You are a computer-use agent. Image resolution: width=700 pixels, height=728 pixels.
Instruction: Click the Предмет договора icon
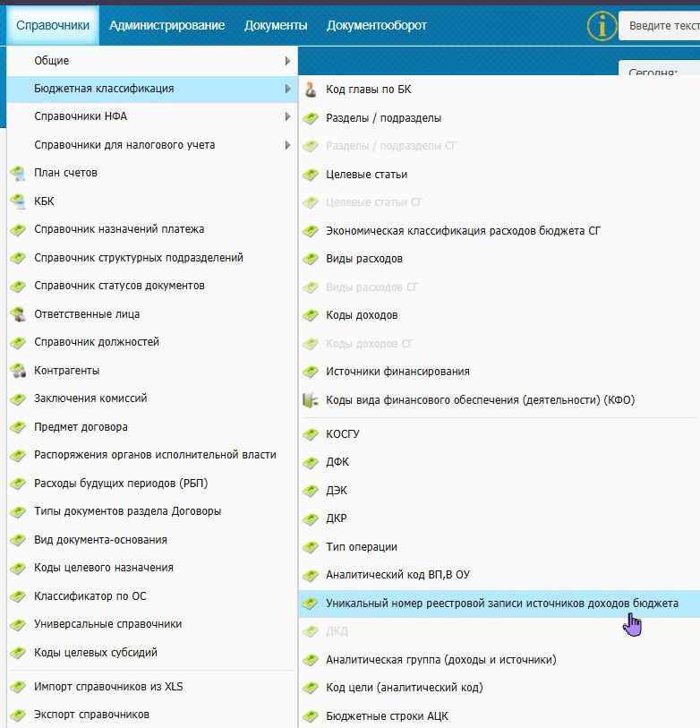click(x=18, y=428)
